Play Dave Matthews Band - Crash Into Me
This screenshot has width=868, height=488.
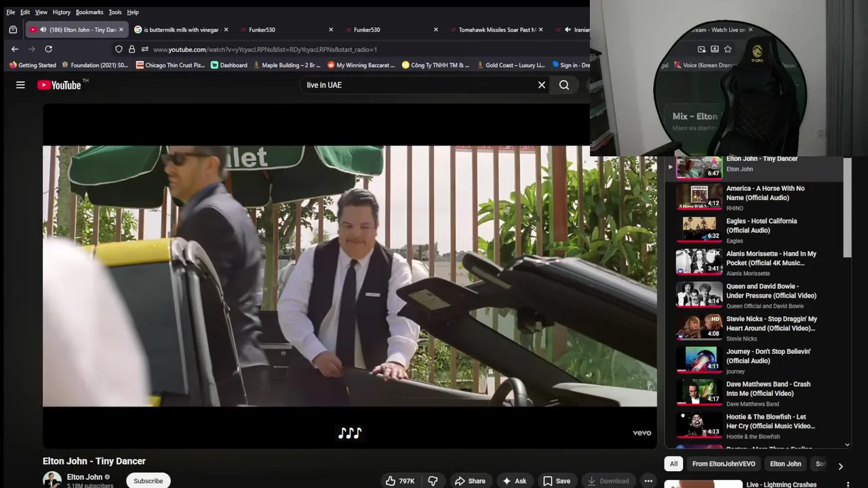753,393
